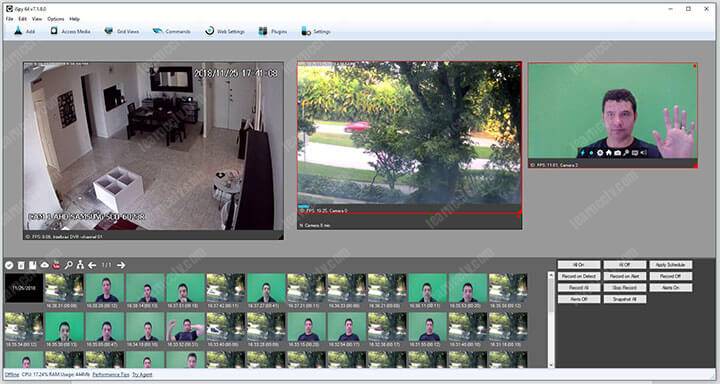Screen dimensions: 720x384
Task: Click the magnifier icon on Camera 2 overlay
Action: (626, 152)
